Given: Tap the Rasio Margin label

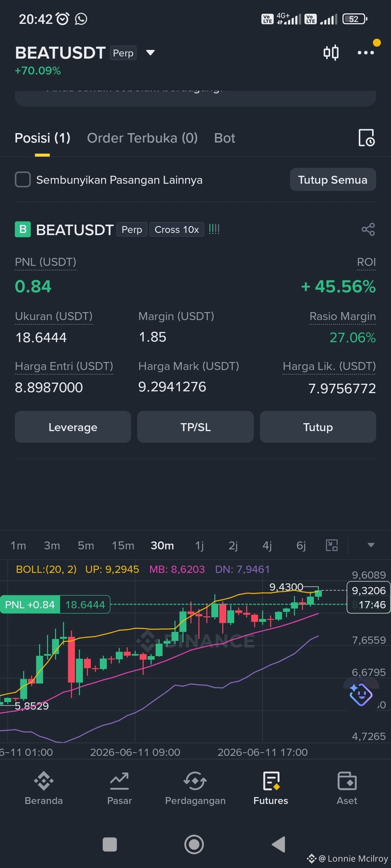Looking at the screenshot, I should click(342, 316).
